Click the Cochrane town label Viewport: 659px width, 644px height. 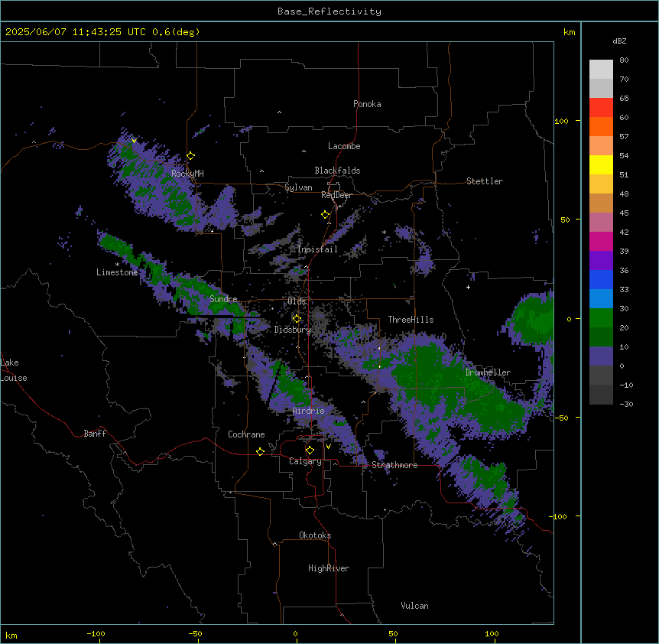click(x=246, y=434)
